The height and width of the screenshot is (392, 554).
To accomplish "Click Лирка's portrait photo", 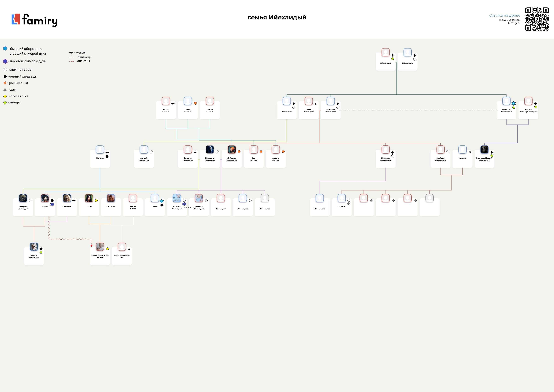I will point(45,198).
